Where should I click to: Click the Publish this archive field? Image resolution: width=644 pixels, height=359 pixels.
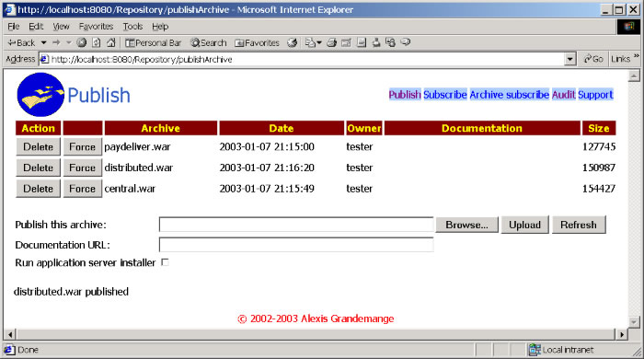pos(296,225)
